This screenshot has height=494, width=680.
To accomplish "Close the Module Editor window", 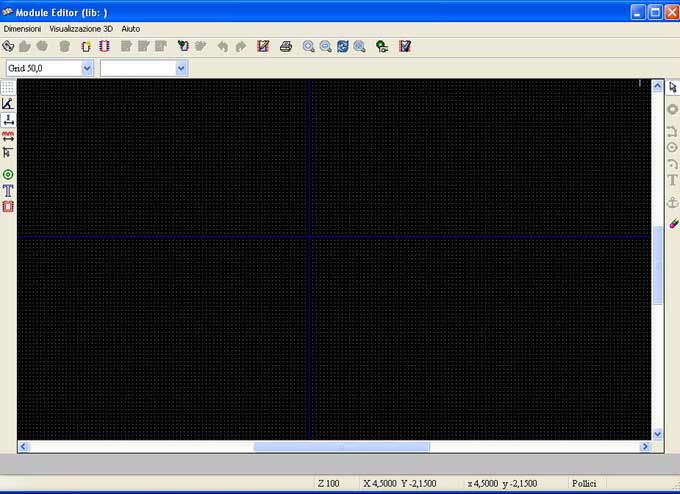I will tap(672, 12).
